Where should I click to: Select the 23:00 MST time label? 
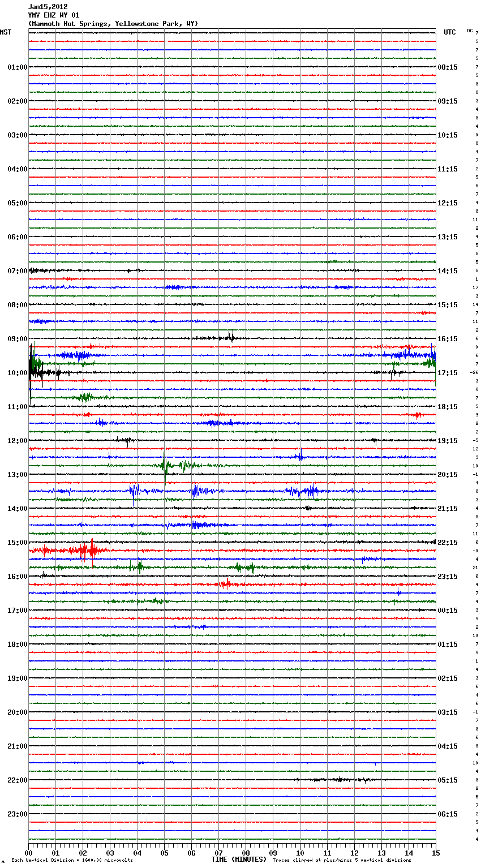point(18,814)
